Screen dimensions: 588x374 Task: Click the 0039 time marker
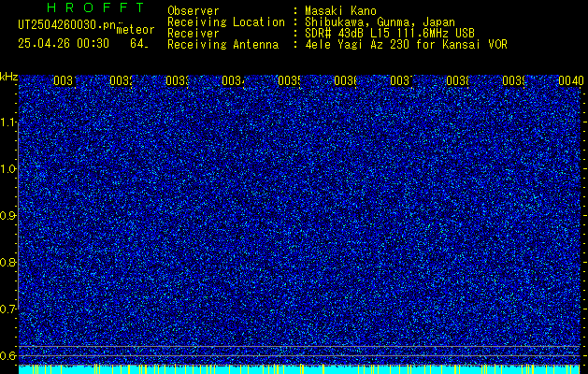tap(513, 81)
